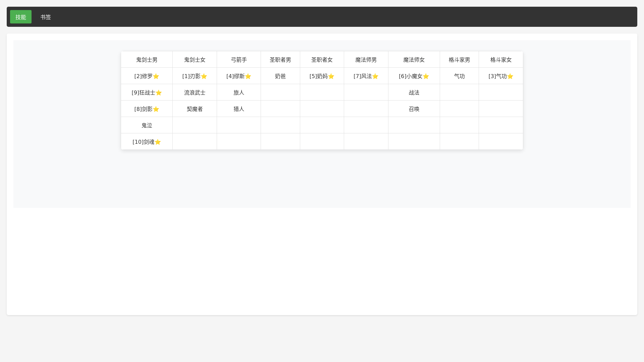
Task: Open the [8]剑影 cell
Action: click(x=147, y=109)
